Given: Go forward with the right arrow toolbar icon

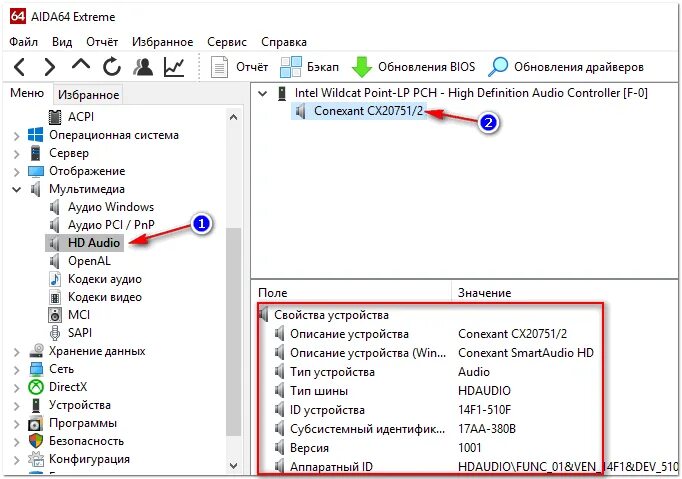Looking at the screenshot, I should click(x=50, y=67).
